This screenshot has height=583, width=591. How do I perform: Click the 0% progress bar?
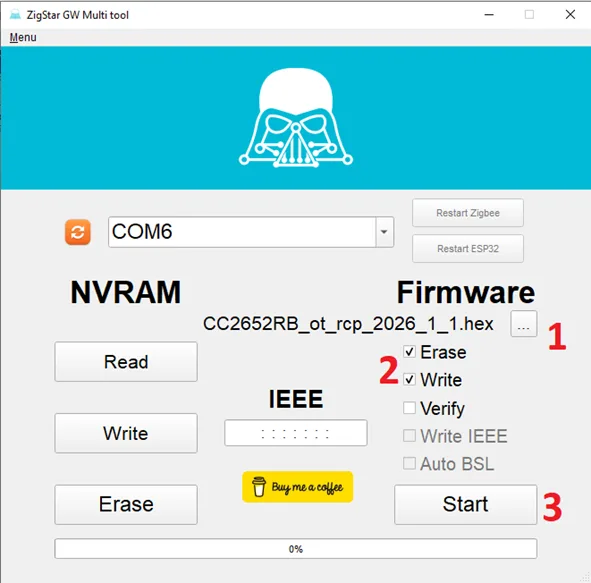click(296, 549)
